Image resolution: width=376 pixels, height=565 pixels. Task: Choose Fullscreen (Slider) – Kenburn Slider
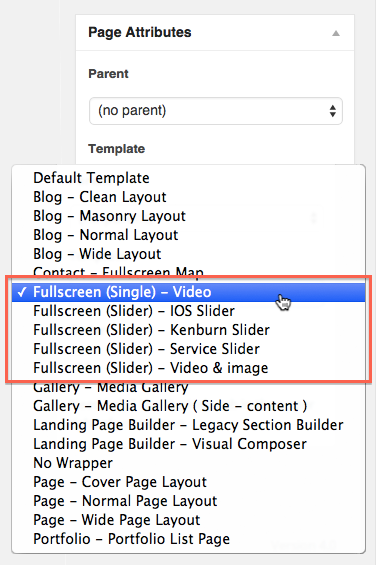click(x=189, y=330)
